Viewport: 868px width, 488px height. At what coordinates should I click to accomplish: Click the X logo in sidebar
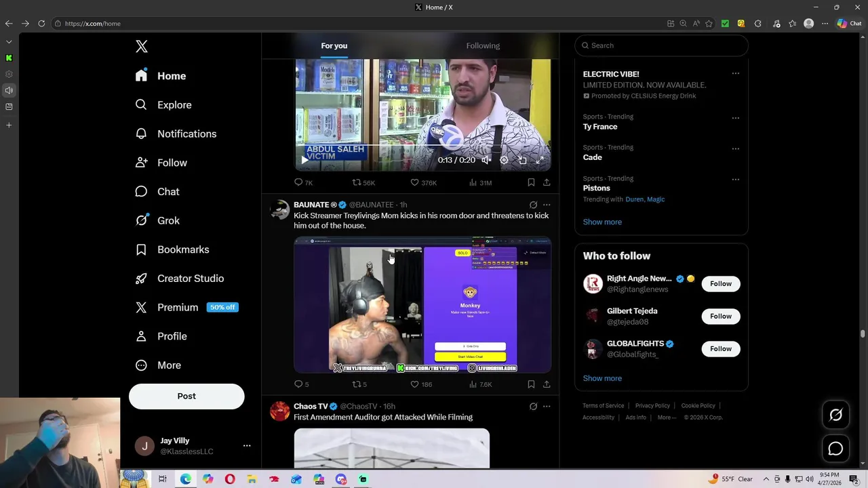pos(142,46)
